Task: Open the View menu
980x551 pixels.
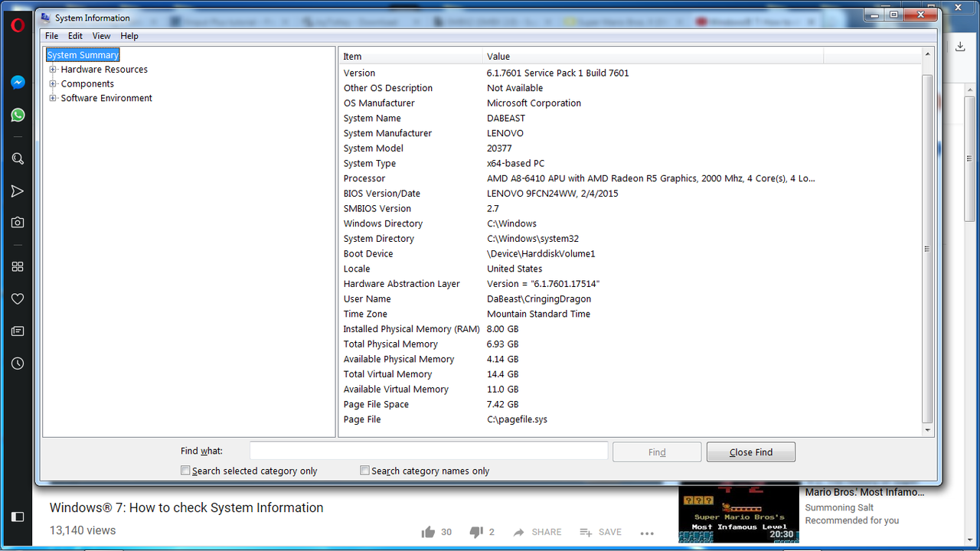Action: pyautogui.click(x=102, y=36)
